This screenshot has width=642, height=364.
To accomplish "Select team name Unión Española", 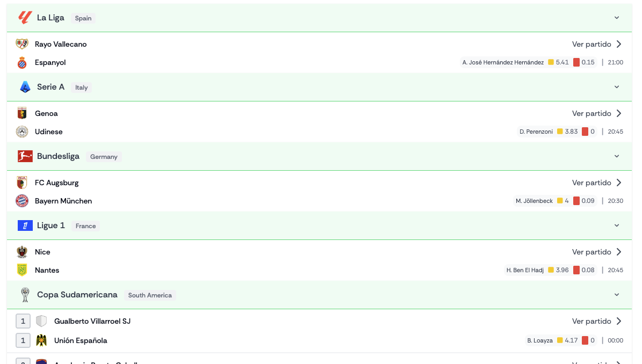I will (x=81, y=340).
